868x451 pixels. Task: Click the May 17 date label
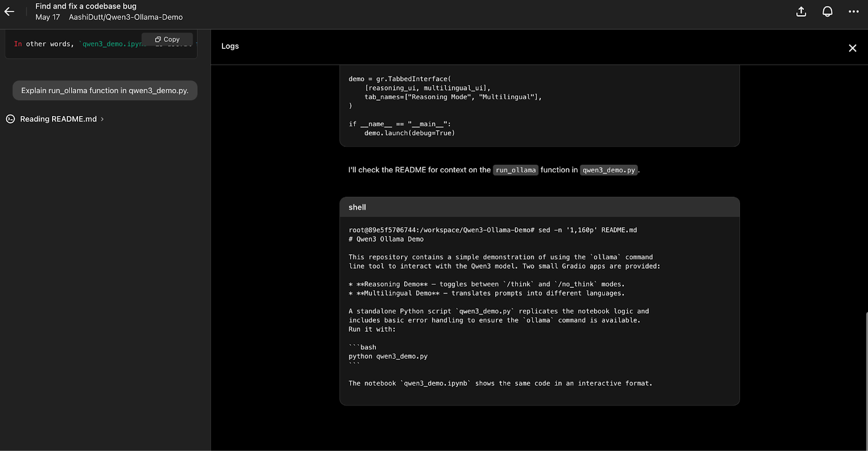[48, 17]
